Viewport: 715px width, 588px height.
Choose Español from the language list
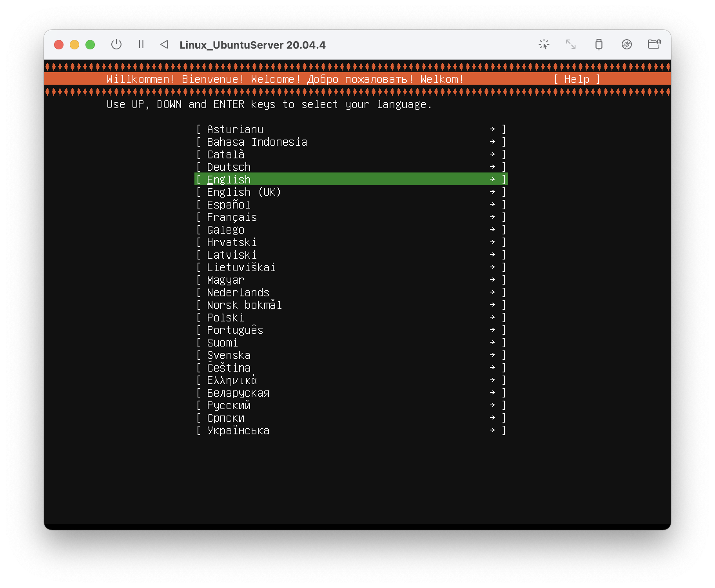tap(351, 204)
